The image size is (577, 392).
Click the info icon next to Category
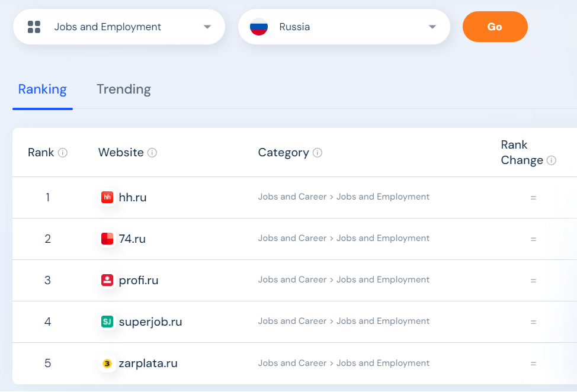pos(317,153)
